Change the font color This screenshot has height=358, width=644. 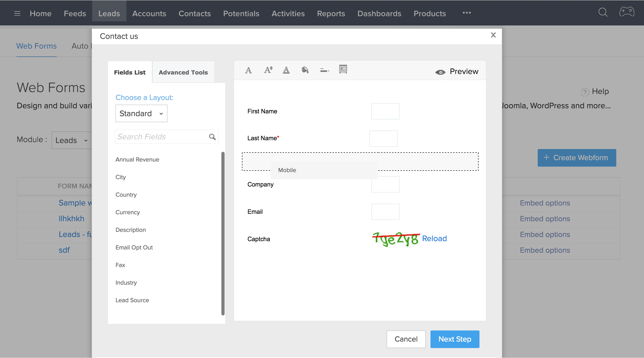(x=286, y=70)
